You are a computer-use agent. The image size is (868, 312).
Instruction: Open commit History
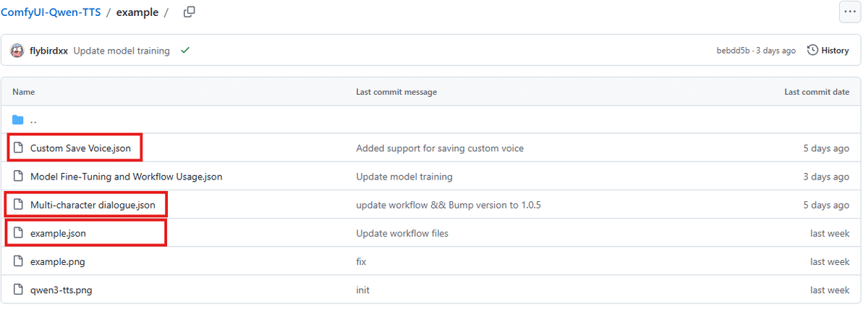point(828,51)
